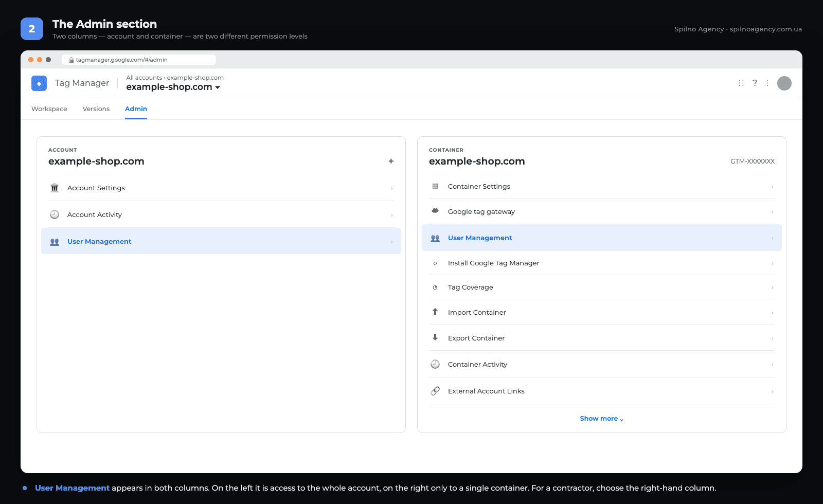The width and height of the screenshot is (823, 504).
Task: Open User Management in Account column
Action: pyautogui.click(x=221, y=241)
